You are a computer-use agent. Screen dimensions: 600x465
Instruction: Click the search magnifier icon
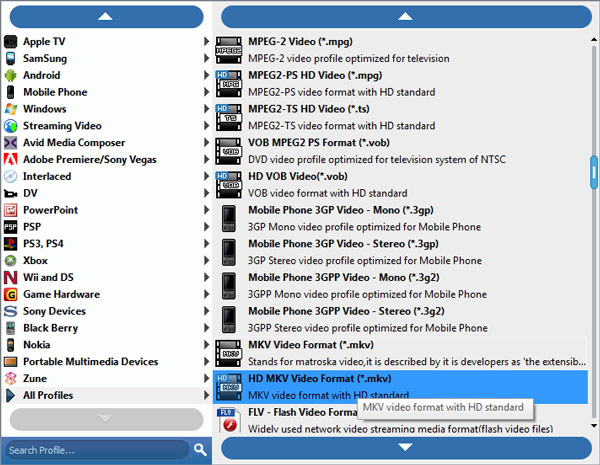(x=200, y=449)
